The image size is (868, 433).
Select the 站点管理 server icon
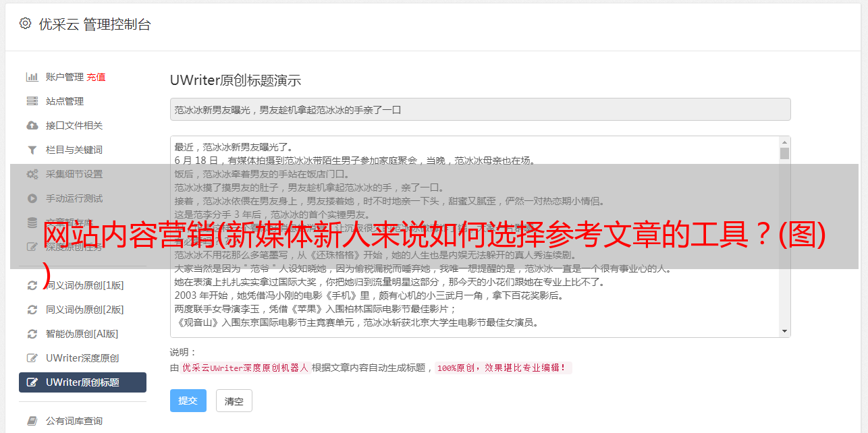(x=32, y=101)
